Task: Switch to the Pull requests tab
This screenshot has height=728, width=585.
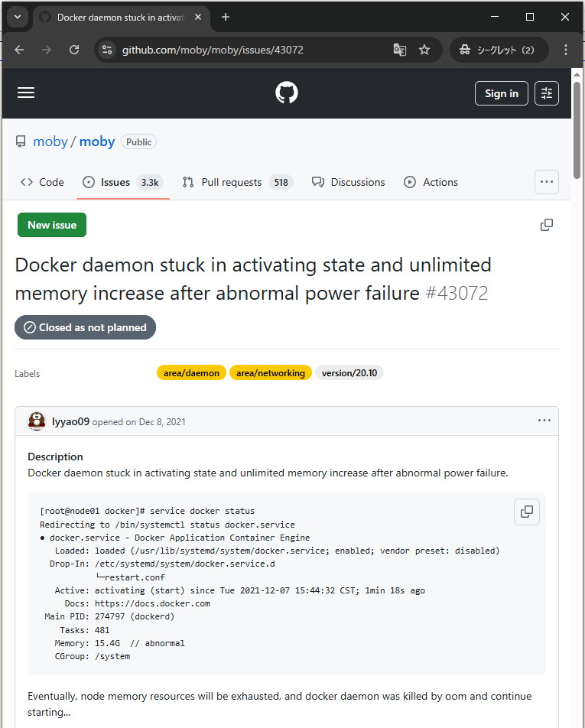Action: point(238,182)
